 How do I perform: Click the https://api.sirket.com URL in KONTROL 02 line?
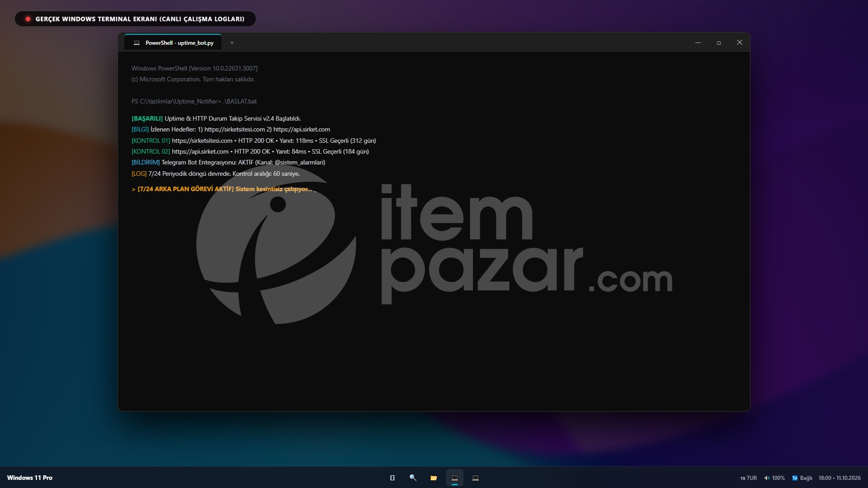(200, 151)
